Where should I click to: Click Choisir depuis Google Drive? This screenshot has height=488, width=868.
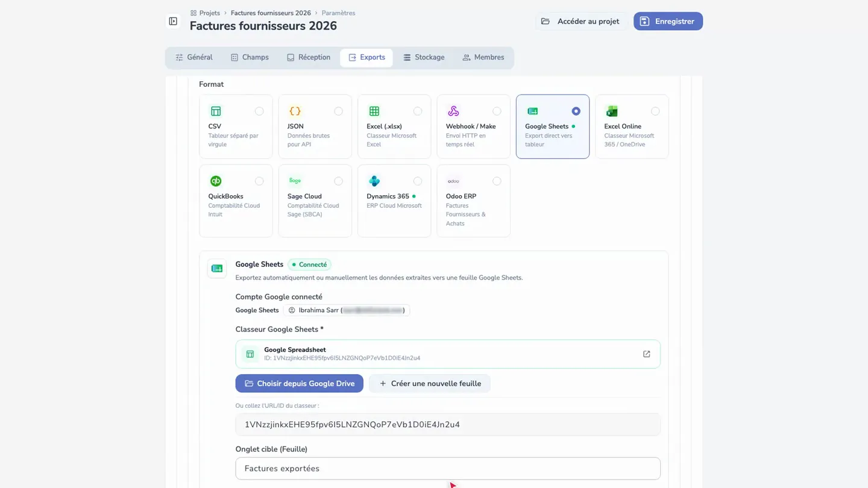[300, 383]
